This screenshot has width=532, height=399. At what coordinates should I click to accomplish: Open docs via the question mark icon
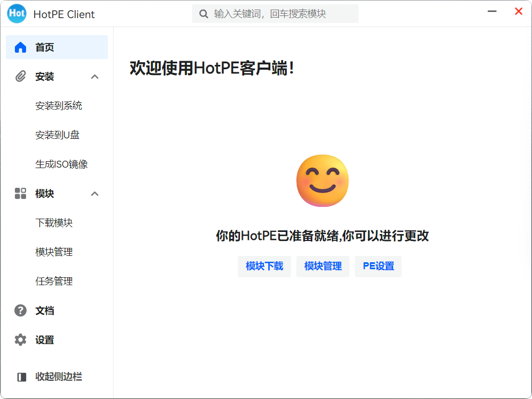(x=21, y=311)
